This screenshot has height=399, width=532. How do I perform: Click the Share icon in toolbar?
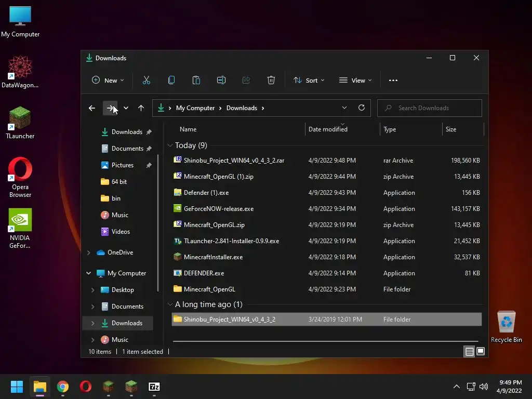click(246, 81)
